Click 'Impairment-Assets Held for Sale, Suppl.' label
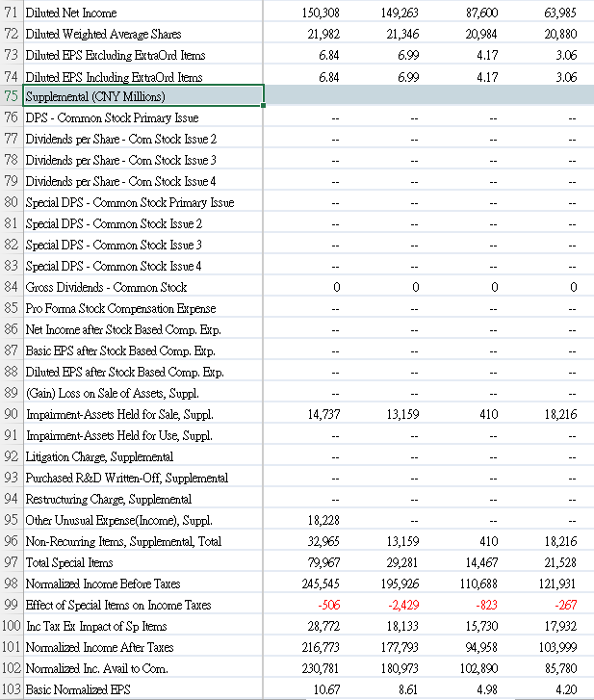The width and height of the screenshot is (594, 700). (119, 415)
